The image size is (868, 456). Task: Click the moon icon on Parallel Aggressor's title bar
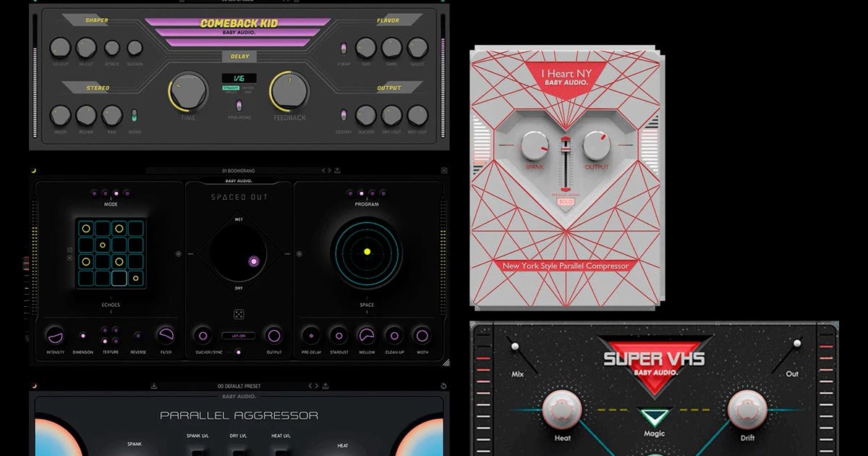click(34, 386)
